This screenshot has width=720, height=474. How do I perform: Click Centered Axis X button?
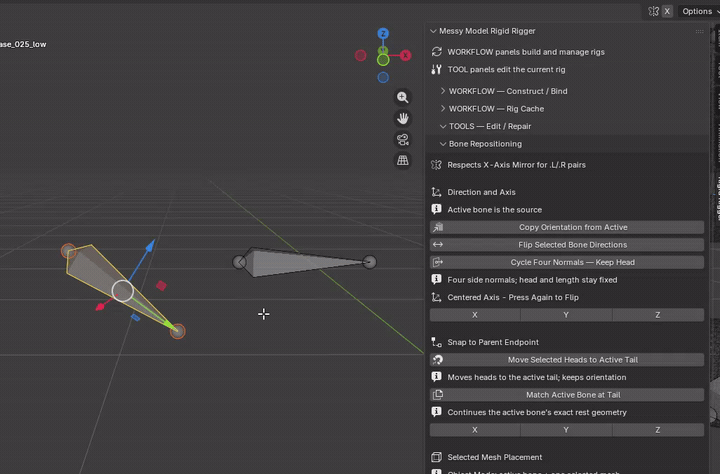tap(475, 315)
